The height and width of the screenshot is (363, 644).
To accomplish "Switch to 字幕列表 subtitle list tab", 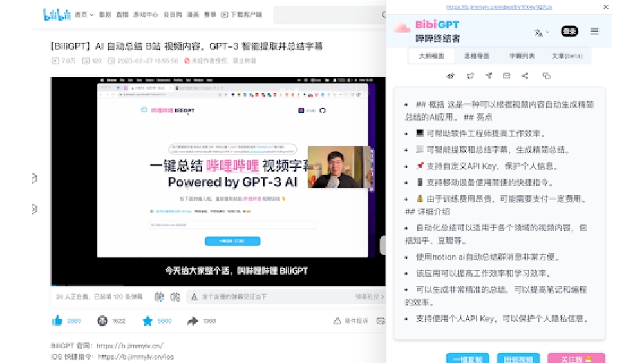I will tap(522, 56).
